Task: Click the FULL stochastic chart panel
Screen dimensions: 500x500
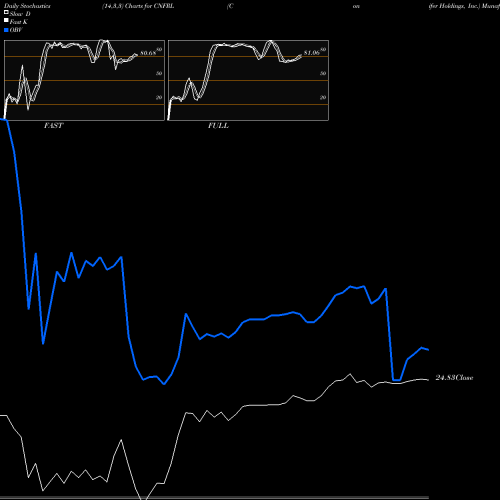Action: pos(248,80)
